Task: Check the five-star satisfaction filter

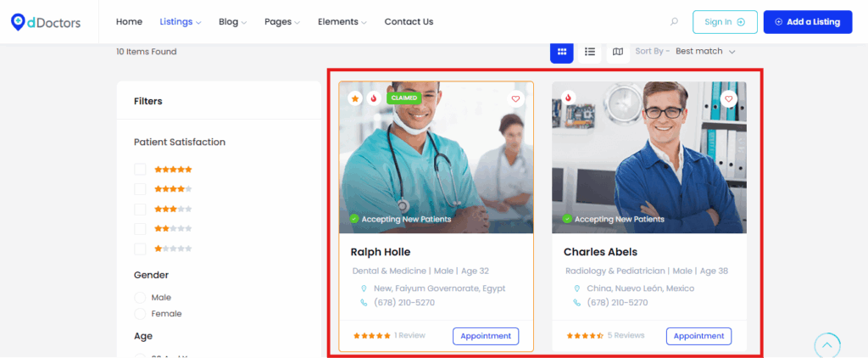Action: (140, 169)
